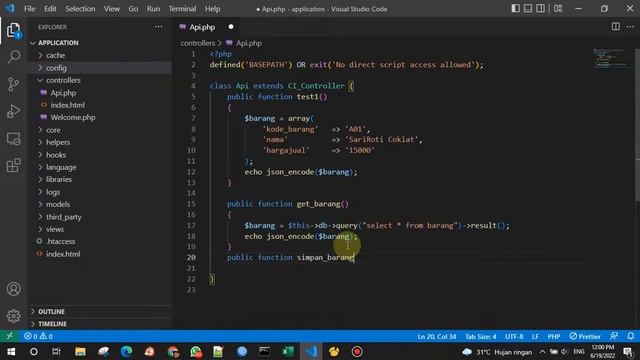Open the Edit menu
The height and width of the screenshot is (360, 640).
(50, 9)
